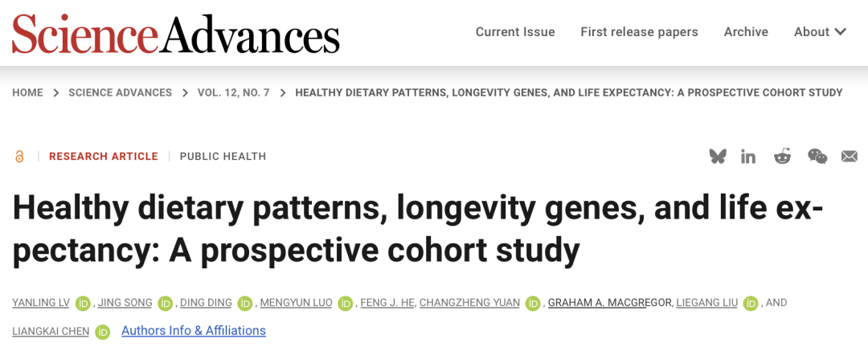The width and height of the screenshot is (868, 355).
Task: Share article via WeChat
Action: 817,157
